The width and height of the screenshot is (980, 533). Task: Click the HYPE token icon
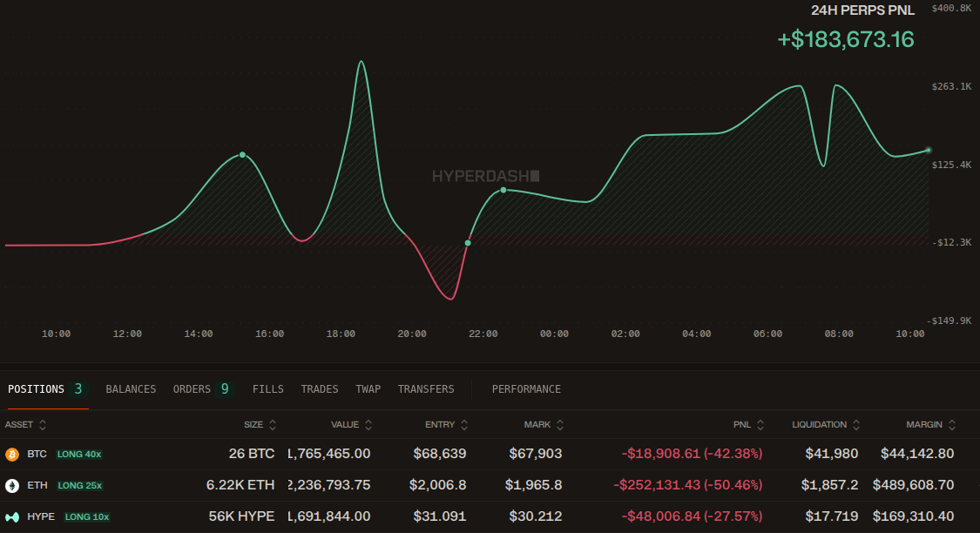click(12, 516)
